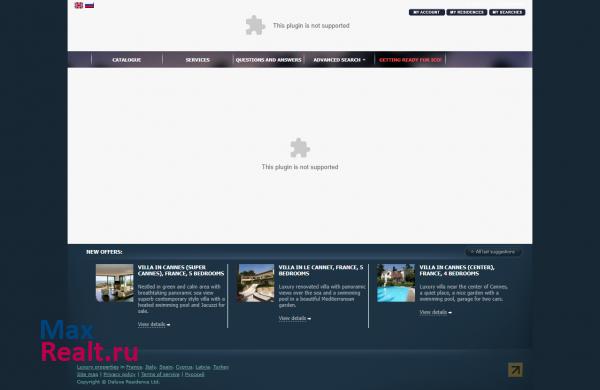Open Villa in Cannes (Super Cannes) title
600x390 pixels.
[x=181, y=270]
